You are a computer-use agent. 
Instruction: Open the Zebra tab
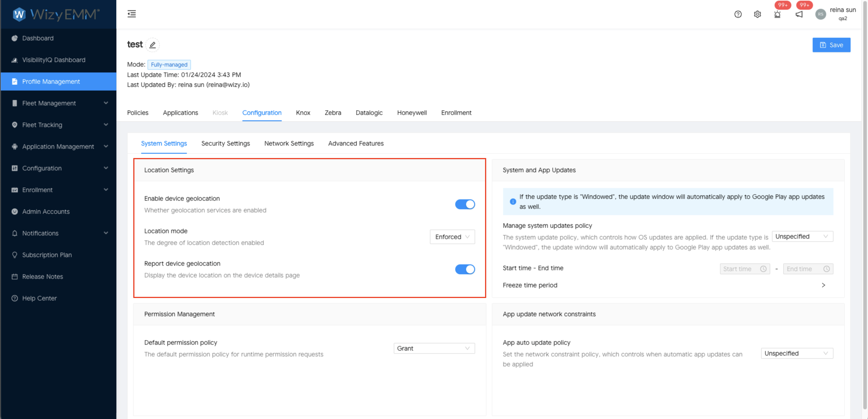pyautogui.click(x=333, y=113)
